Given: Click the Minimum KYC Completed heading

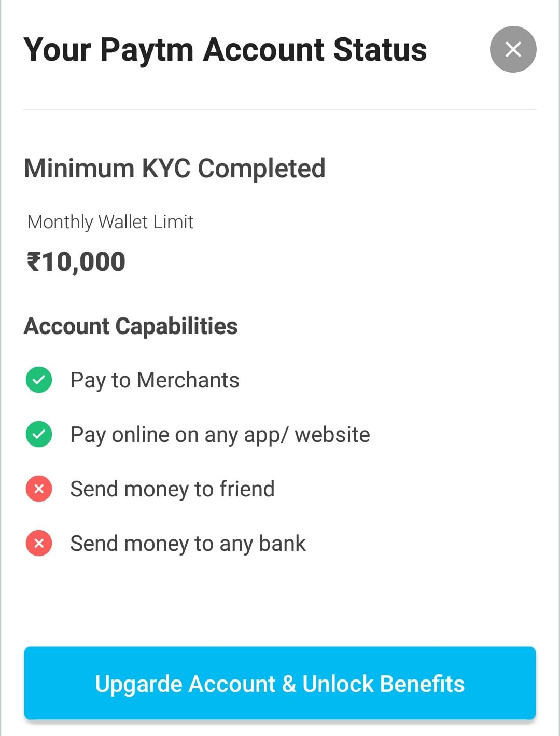Looking at the screenshot, I should pos(175,169).
